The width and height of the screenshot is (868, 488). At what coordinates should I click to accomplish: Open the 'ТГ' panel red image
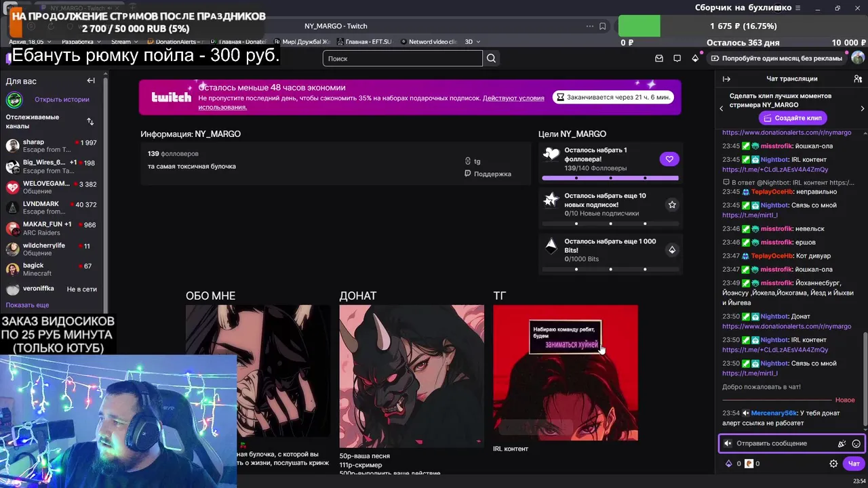[x=566, y=373]
